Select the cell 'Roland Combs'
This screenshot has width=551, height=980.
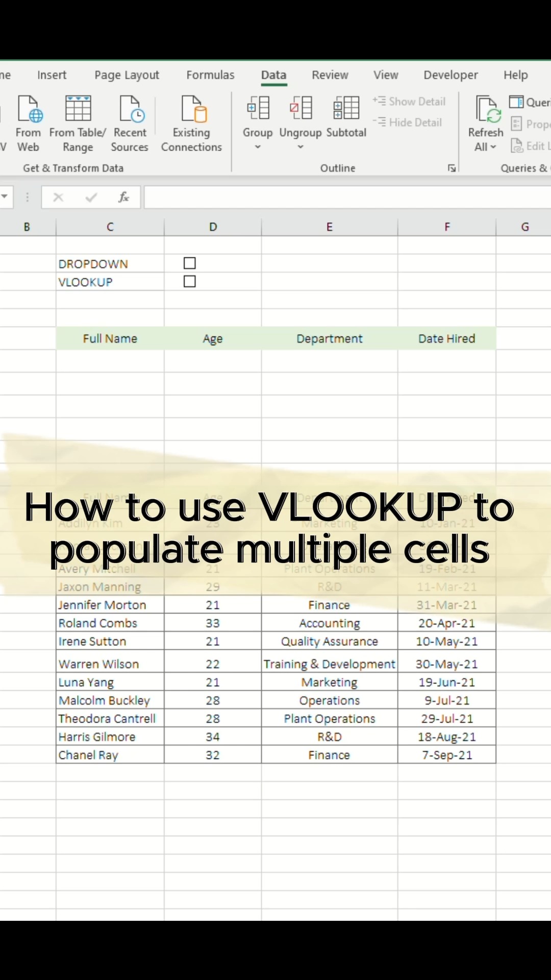point(110,623)
